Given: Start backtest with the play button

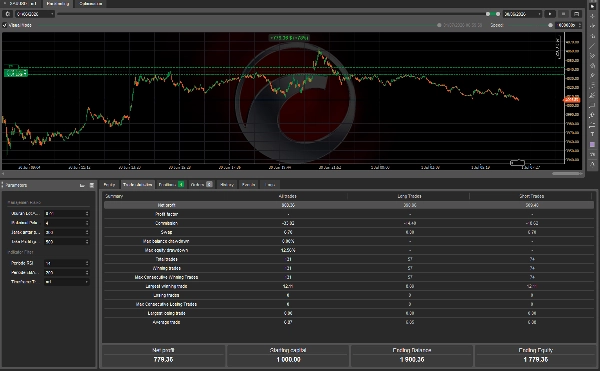Looking at the screenshot, I should pos(550,14).
